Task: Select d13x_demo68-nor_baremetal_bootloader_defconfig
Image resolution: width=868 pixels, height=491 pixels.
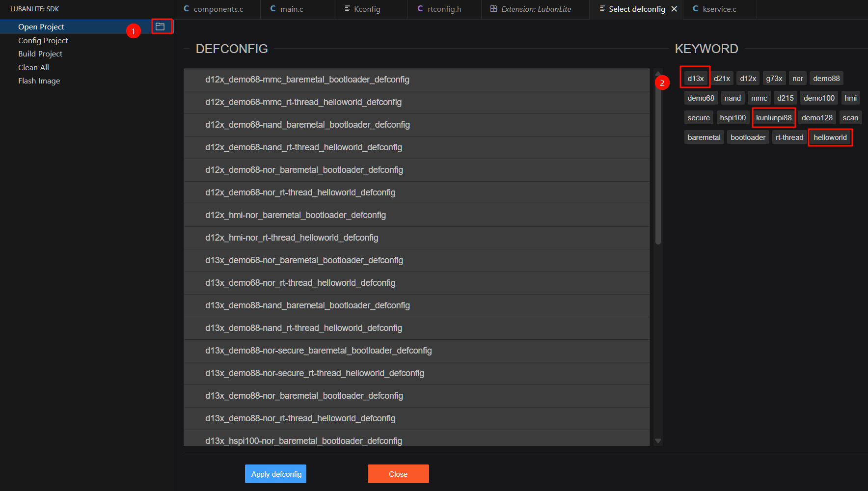Action: pyautogui.click(x=417, y=260)
